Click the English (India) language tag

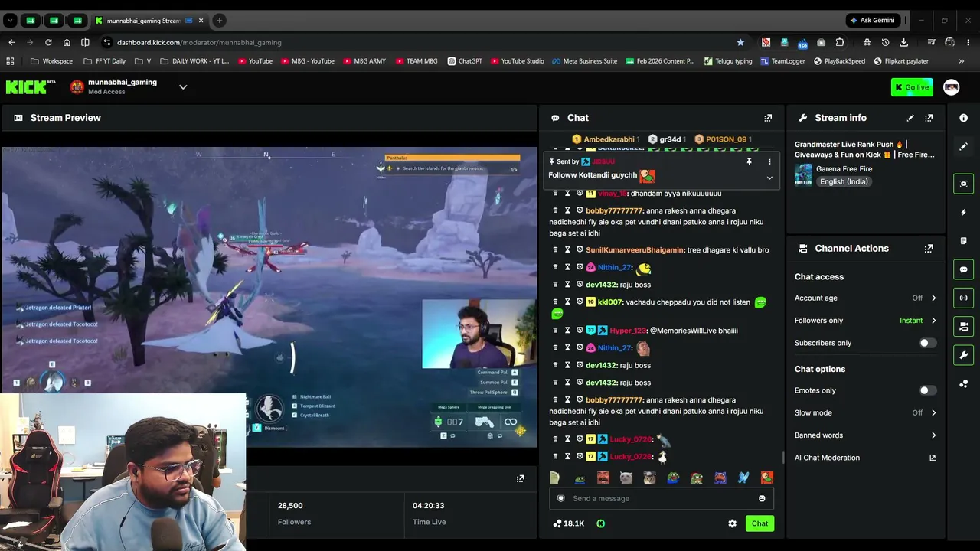(x=844, y=182)
